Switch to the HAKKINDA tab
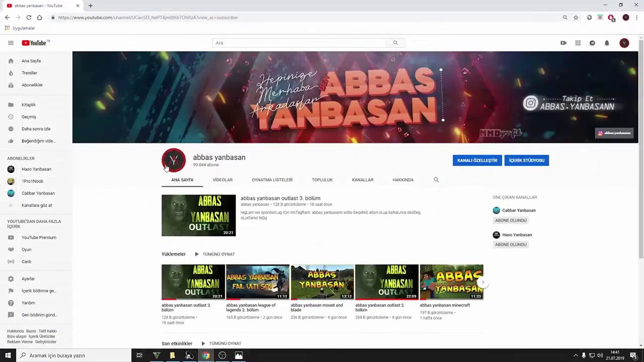This screenshot has height=362, width=644. [x=403, y=179]
